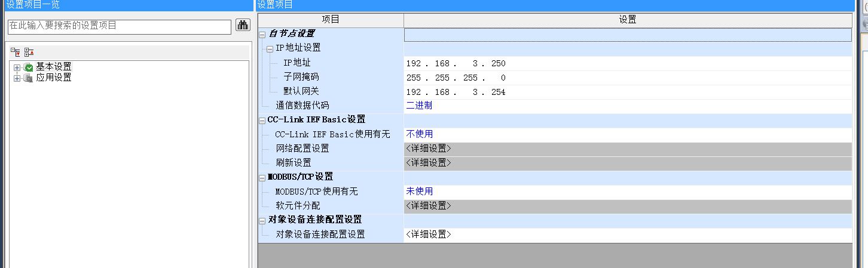The height and width of the screenshot is (268, 868).
Task: Collapse the CC-Link IEF Basic设置 section
Action: [x=262, y=120]
